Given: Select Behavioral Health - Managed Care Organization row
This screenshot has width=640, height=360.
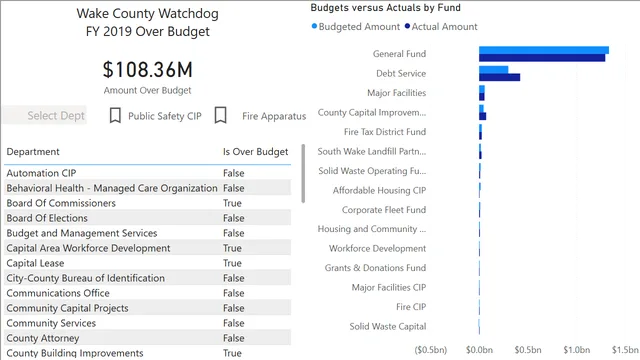Looking at the screenshot, I should [x=147, y=188].
